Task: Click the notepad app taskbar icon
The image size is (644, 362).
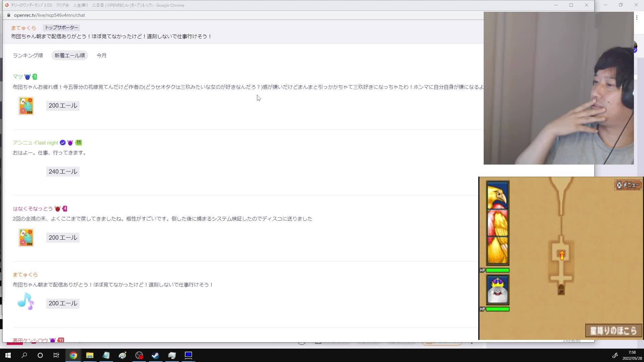Action: coord(106,355)
